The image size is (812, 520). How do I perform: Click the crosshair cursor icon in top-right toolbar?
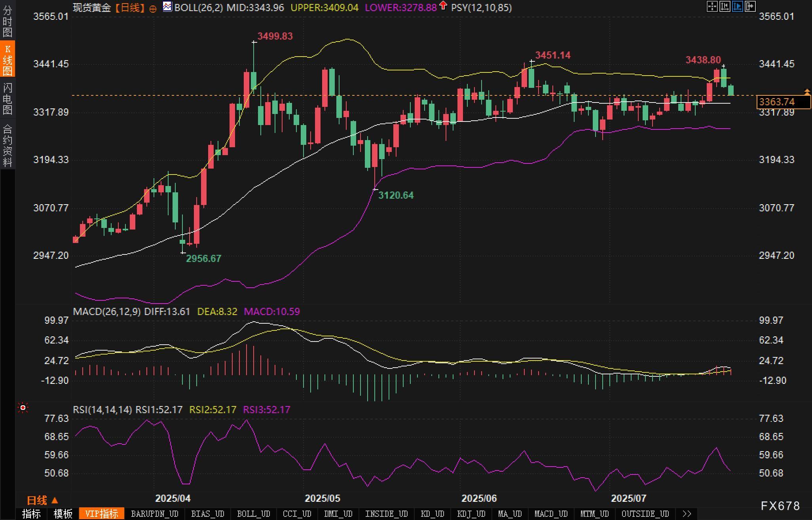tap(712, 6)
